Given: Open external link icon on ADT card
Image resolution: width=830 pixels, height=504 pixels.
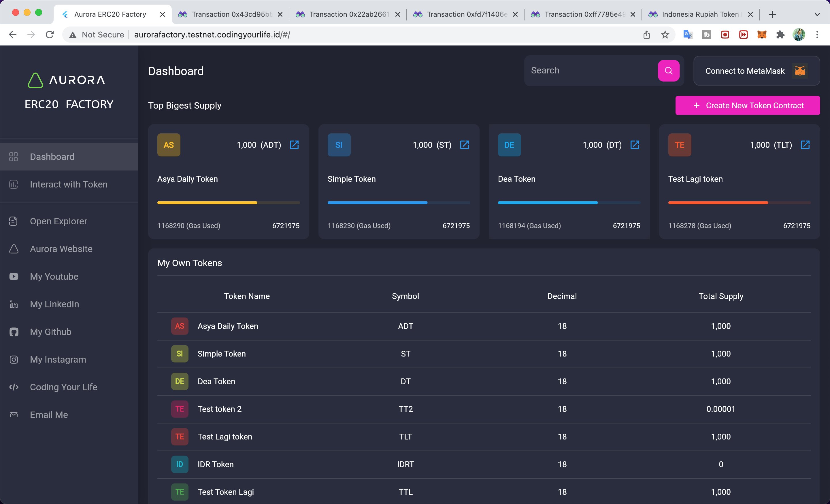Looking at the screenshot, I should click(294, 145).
